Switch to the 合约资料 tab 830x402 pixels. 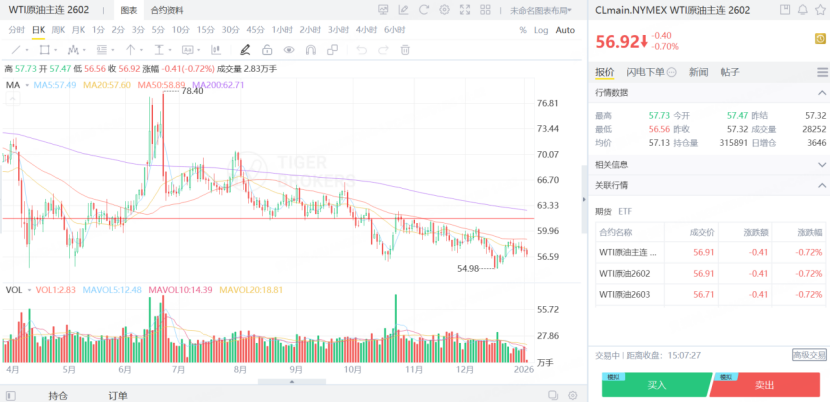coord(167,10)
